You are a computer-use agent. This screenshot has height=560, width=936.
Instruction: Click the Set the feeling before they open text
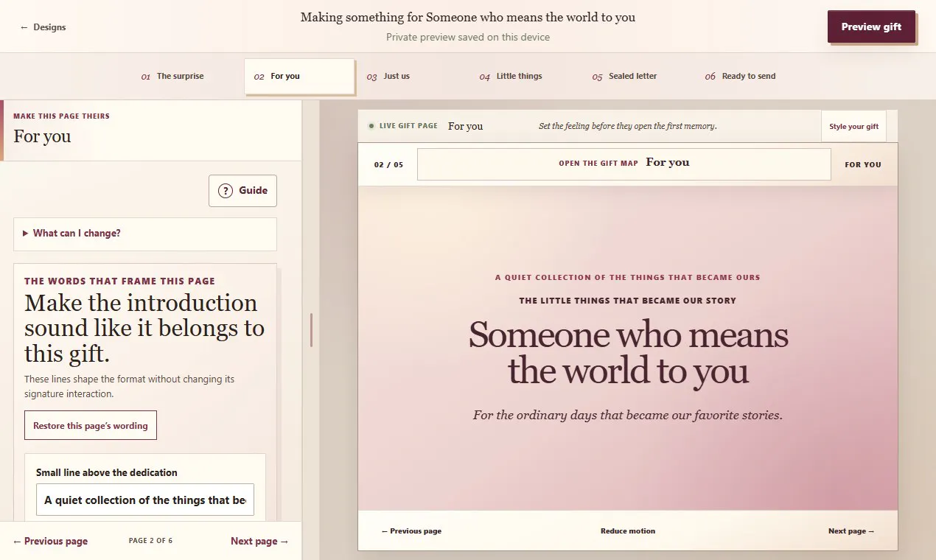tap(628, 126)
